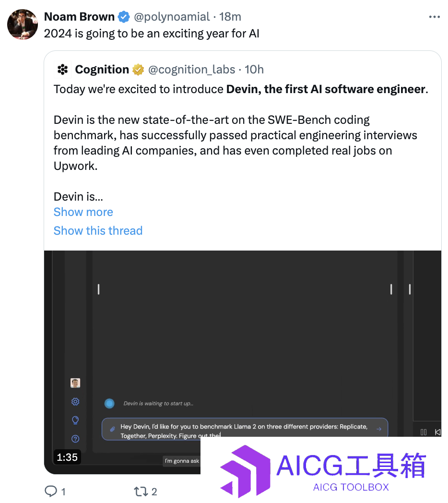The height and width of the screenshot is (503, 448).
Task: Click Cognition's gold verified badge
Action: click(x=138, y=70)
